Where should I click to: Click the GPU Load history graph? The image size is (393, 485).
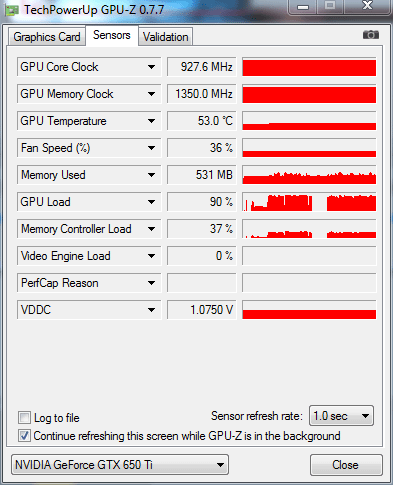point(309,202)
